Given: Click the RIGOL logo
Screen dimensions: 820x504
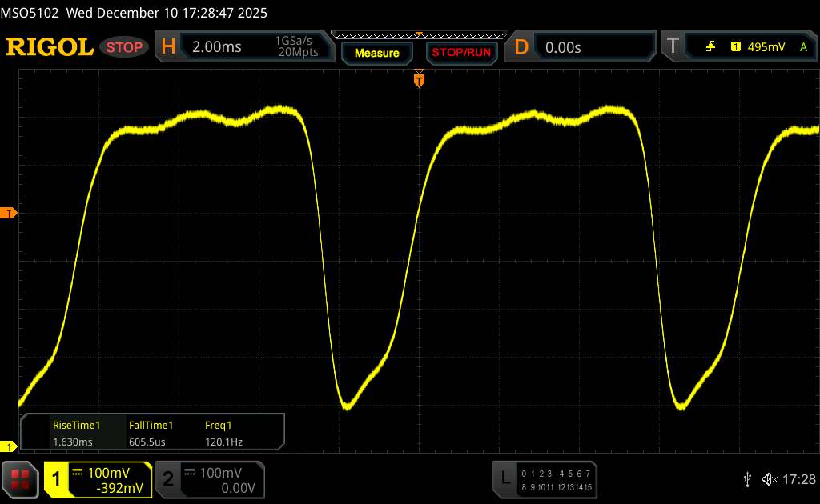Looking at the screenshot, I should pos(50,47).
